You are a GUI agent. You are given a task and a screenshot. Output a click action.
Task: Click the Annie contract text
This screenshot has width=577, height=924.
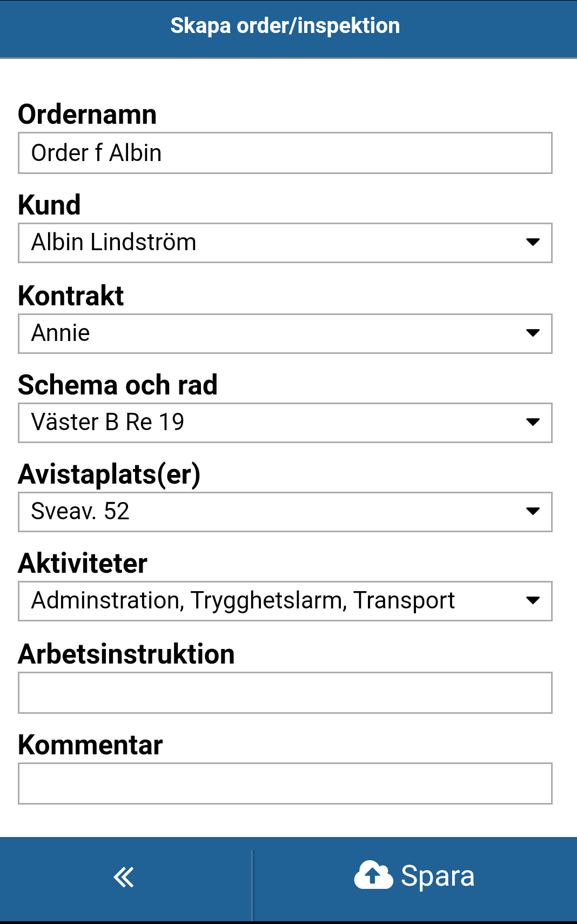tap(61, 333)
